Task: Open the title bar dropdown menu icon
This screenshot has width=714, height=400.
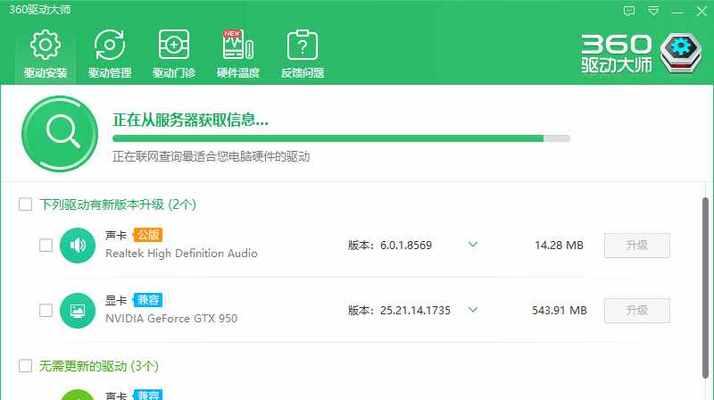Action: pyautogui.click(x=653, y=11)
